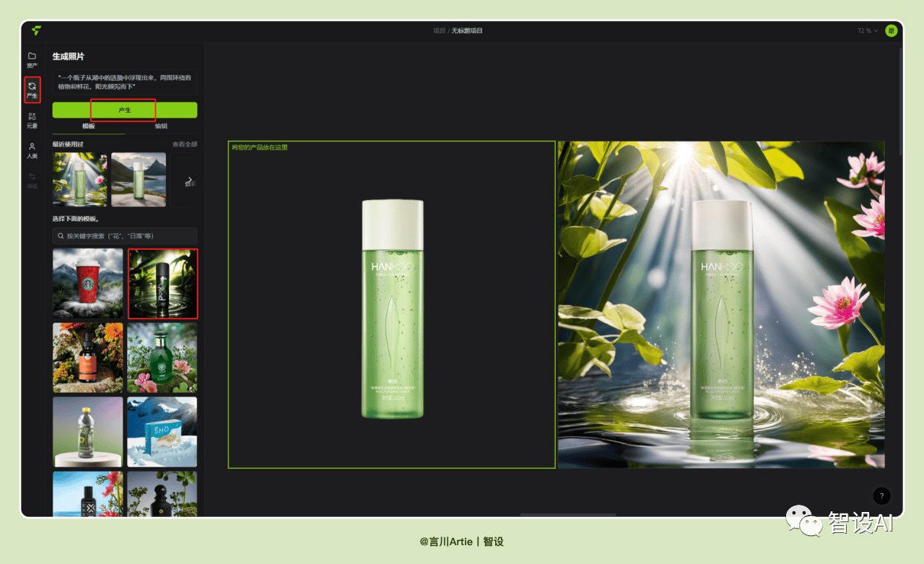Select the 产生 generate sidebar icon

tap(32, 90)
